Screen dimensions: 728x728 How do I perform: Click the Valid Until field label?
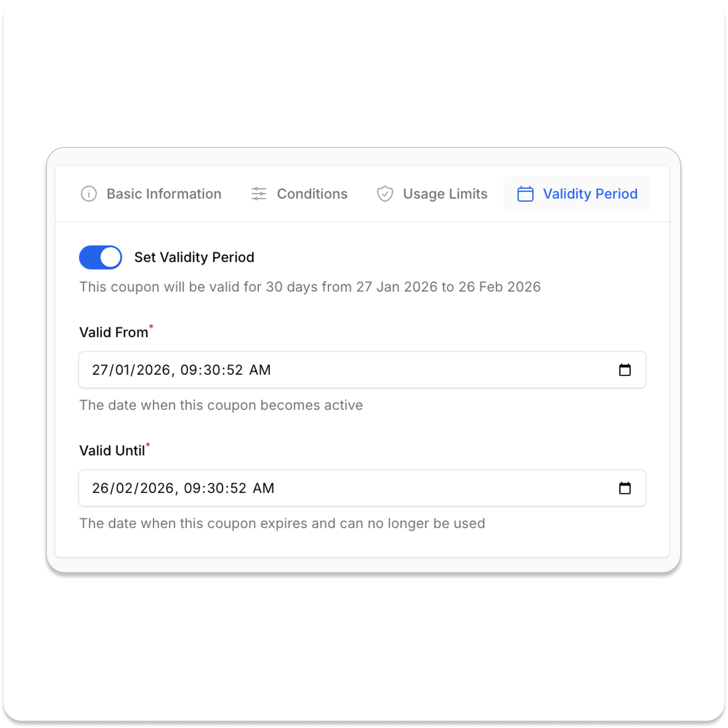[112, 451]
